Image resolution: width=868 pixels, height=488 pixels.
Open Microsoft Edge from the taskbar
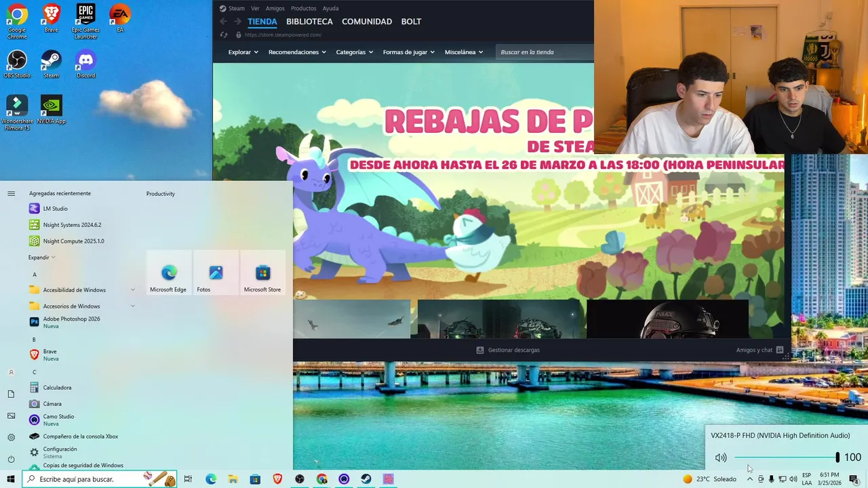[x=211, y=479]
